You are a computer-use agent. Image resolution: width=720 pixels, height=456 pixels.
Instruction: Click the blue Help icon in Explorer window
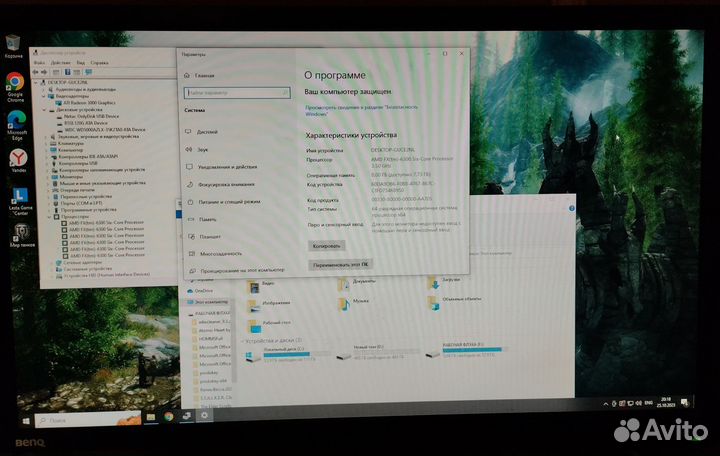tap(572, 208)
